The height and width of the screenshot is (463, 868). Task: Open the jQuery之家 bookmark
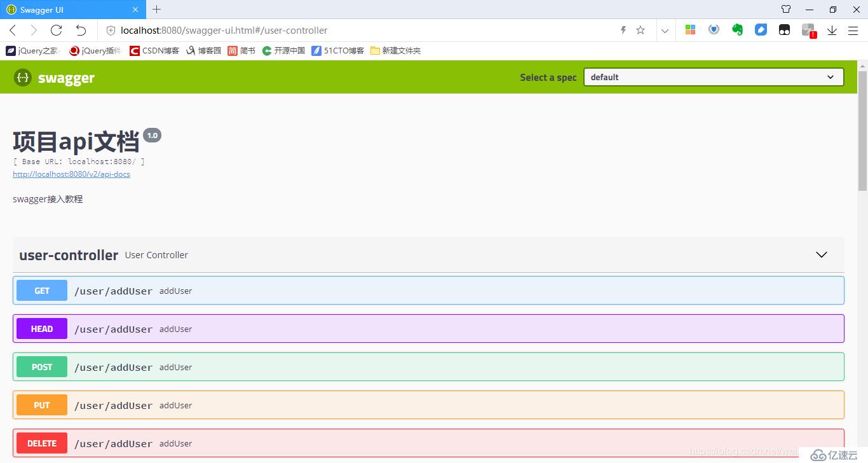click(32, 51)
